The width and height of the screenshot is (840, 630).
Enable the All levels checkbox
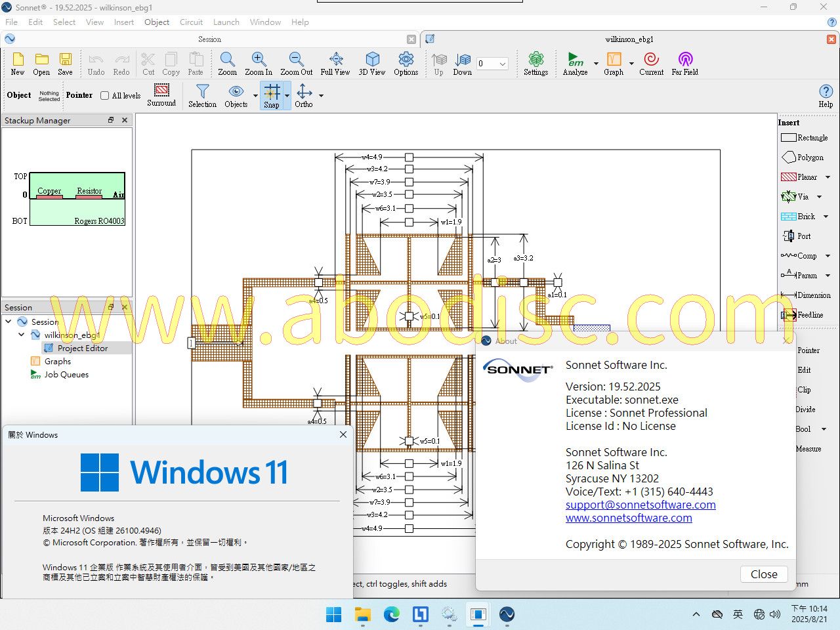click(104, 95)
